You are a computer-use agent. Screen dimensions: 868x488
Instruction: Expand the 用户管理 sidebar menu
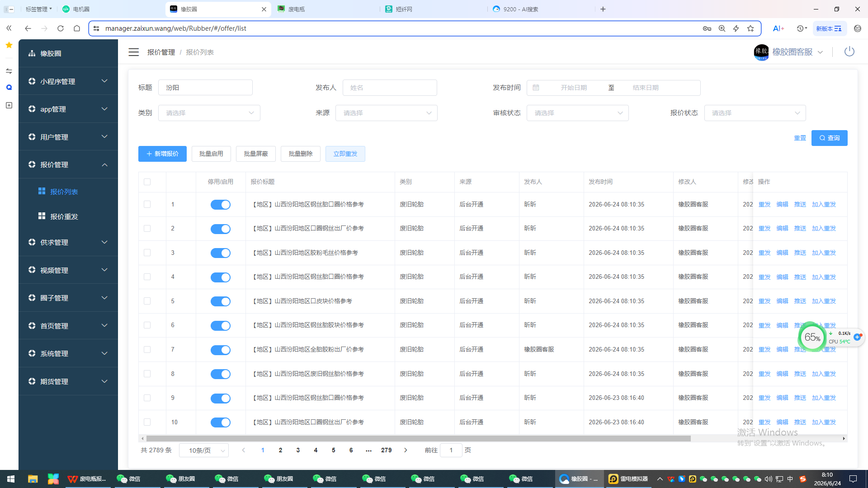click(x=68, y=137)
